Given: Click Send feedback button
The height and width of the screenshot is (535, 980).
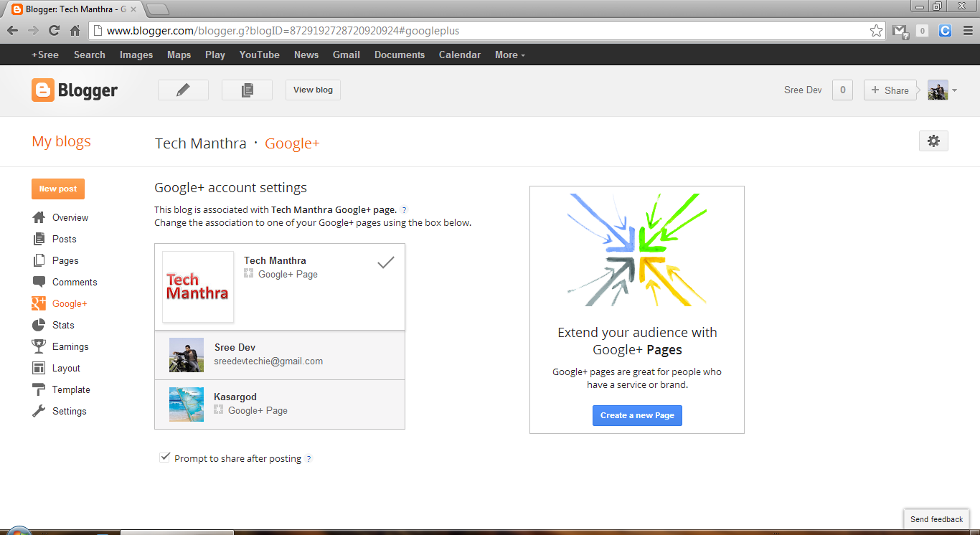Looking at the screenshot, I should click(x=936, y=519).
